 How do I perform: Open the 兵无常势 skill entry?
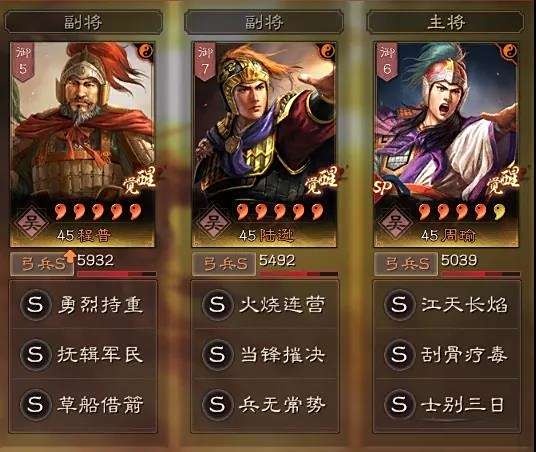pos(265,405)
